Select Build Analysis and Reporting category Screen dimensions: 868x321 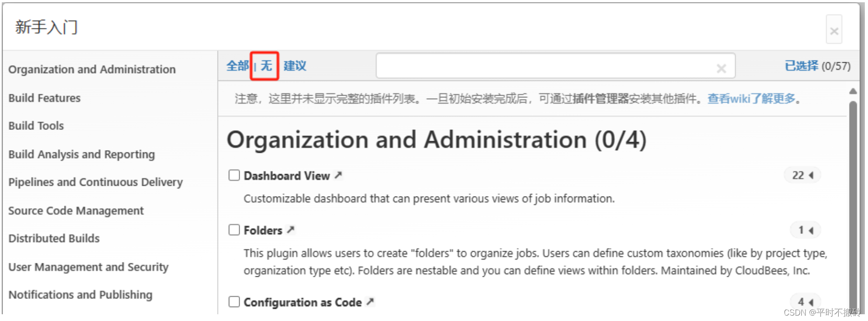coord(82,154)
